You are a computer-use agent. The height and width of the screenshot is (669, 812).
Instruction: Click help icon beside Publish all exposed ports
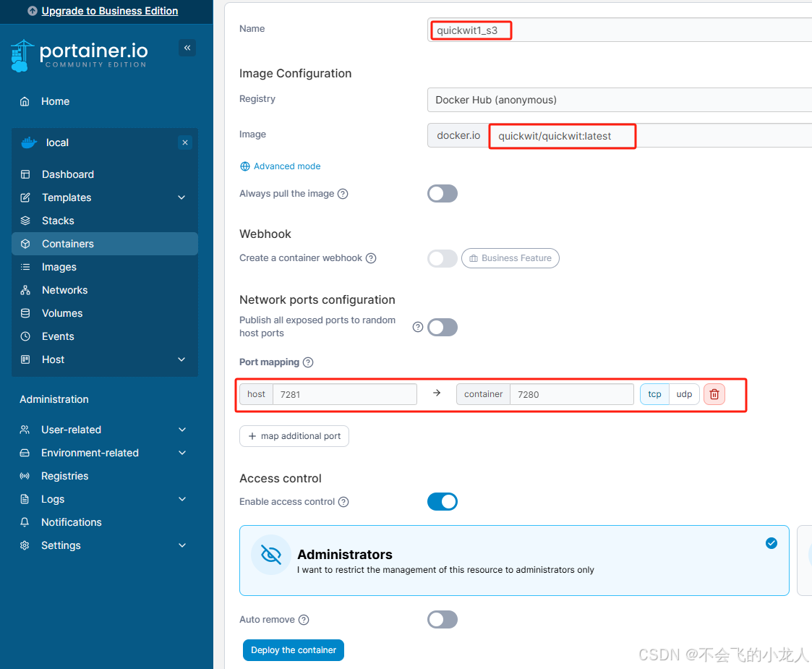tap(418, 327)
